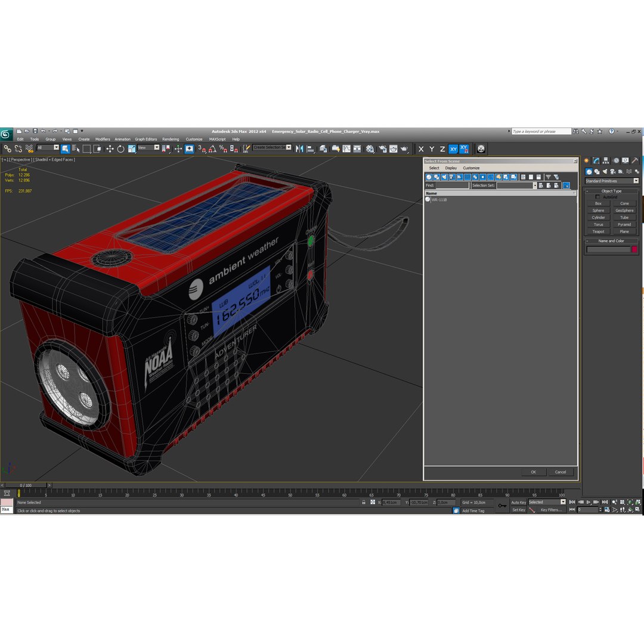The height and width of the screenshot is (644, 644).
Task: Restrict transform to X axis
Action: (x=421, y=149)
